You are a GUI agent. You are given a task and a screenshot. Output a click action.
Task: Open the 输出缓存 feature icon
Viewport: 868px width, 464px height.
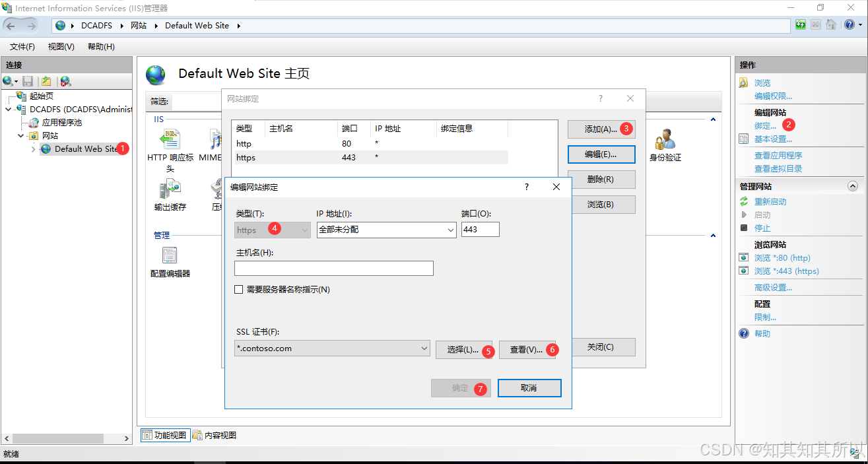170,190
